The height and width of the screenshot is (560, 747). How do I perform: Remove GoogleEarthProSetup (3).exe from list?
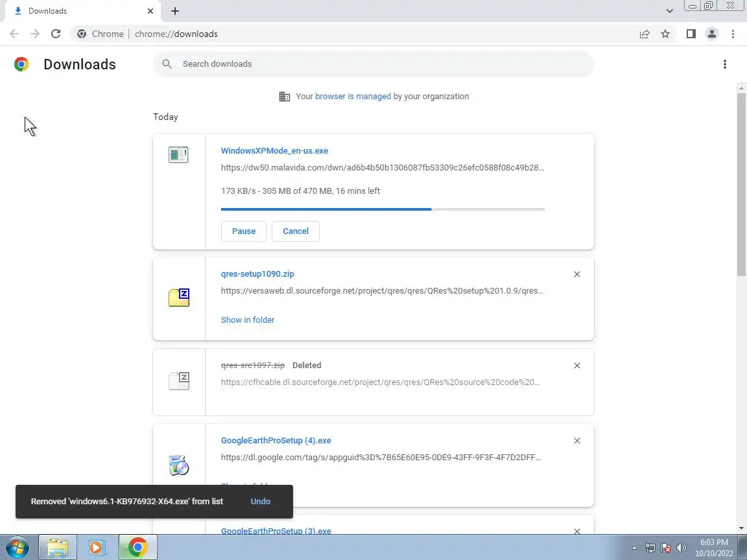pyautogui.click(x=577, y=531)
